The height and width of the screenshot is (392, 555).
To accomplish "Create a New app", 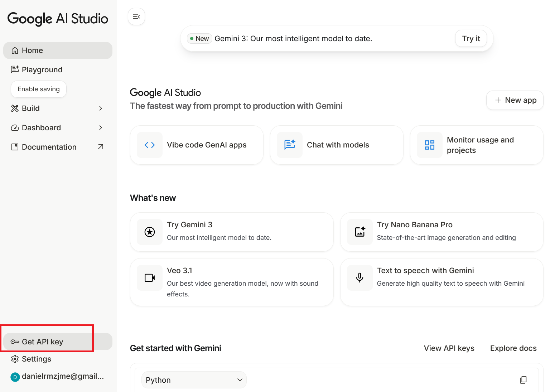I will coord(515,100).
